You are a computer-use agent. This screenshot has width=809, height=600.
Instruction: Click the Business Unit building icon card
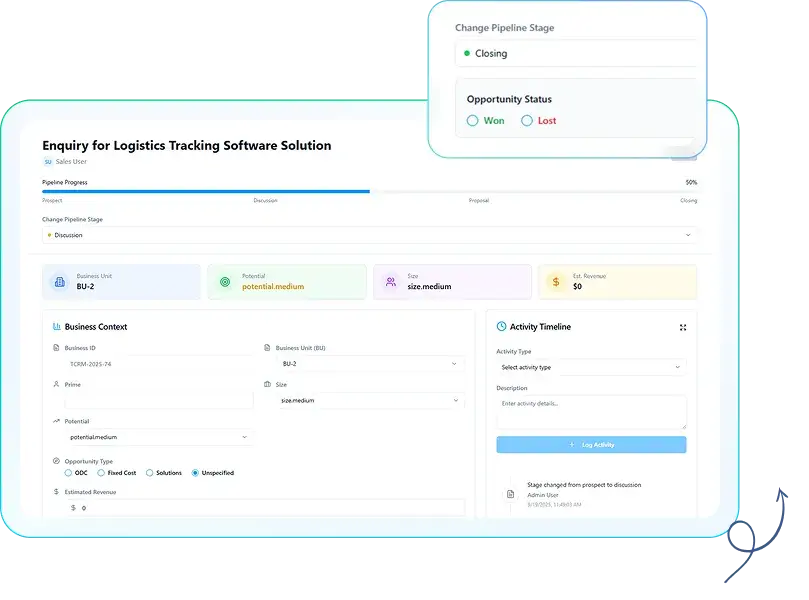(59, 282)
